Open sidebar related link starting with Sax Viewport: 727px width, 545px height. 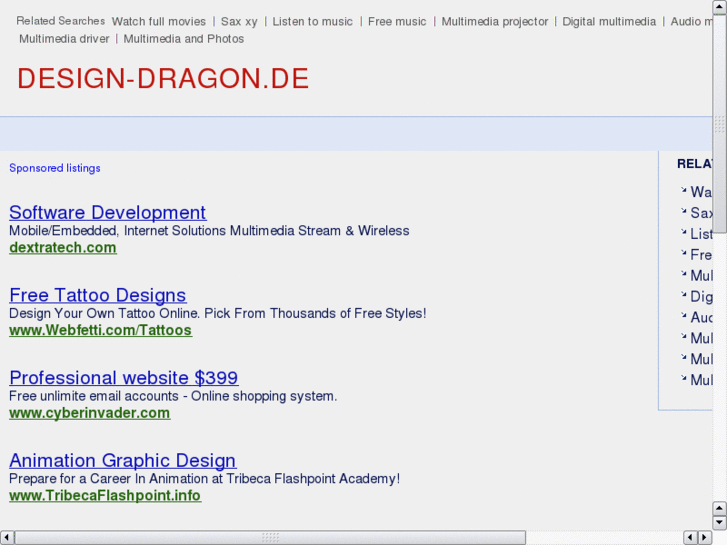pyautogui.click(x=701, y=212)
